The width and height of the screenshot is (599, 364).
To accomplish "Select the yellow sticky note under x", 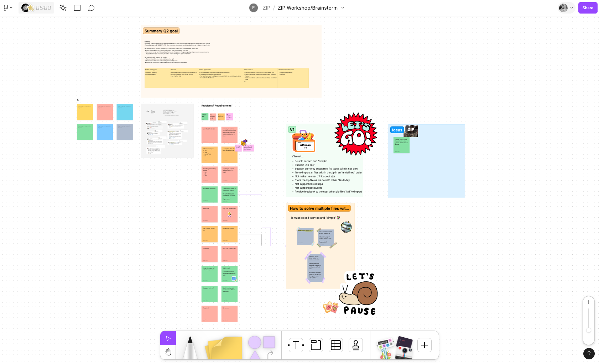I will point(85,112).
